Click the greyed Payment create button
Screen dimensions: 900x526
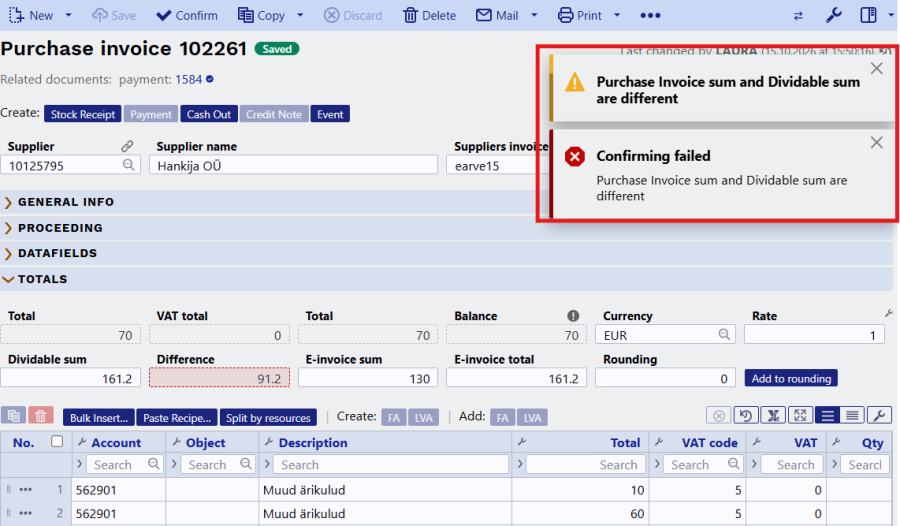pyautogui.click(x=150, y=114)
